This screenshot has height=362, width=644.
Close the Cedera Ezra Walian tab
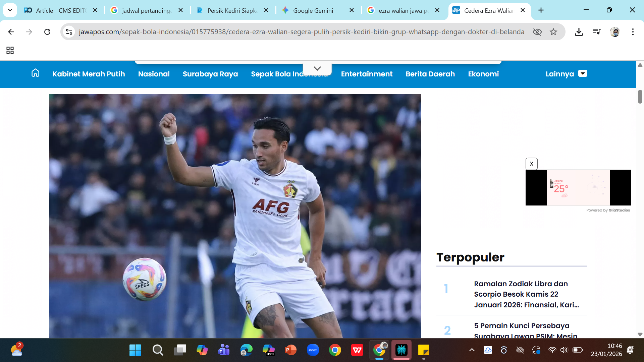(x=523, y=10)
